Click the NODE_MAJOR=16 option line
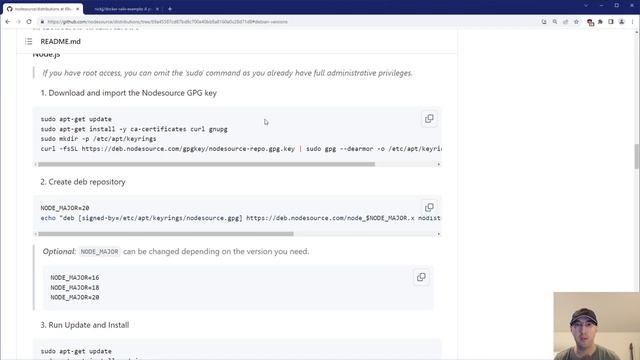640x360 pixels. pyautogui.click(x=75, y=278)
